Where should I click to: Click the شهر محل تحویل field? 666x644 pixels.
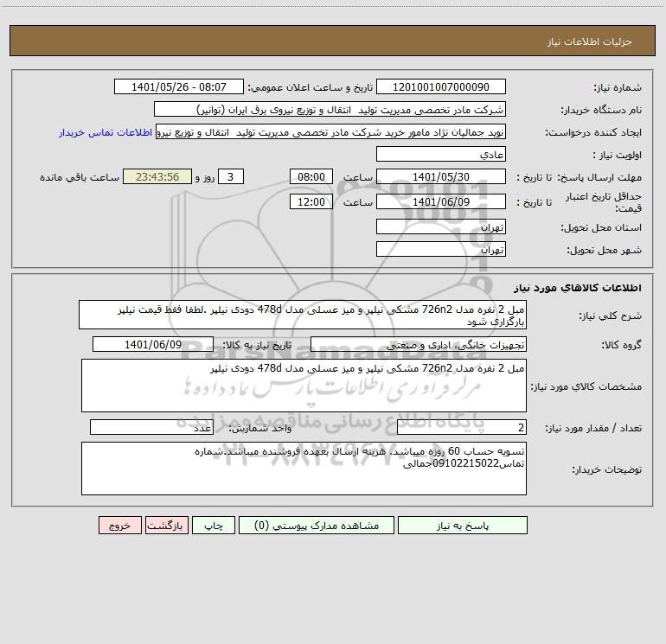tap(441, 249)
